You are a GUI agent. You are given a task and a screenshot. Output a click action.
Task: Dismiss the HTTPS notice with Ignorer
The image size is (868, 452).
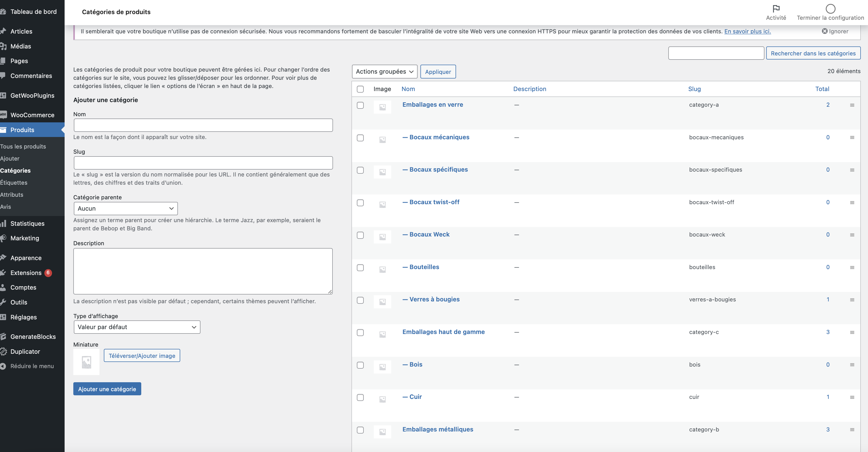pos(835,31)
